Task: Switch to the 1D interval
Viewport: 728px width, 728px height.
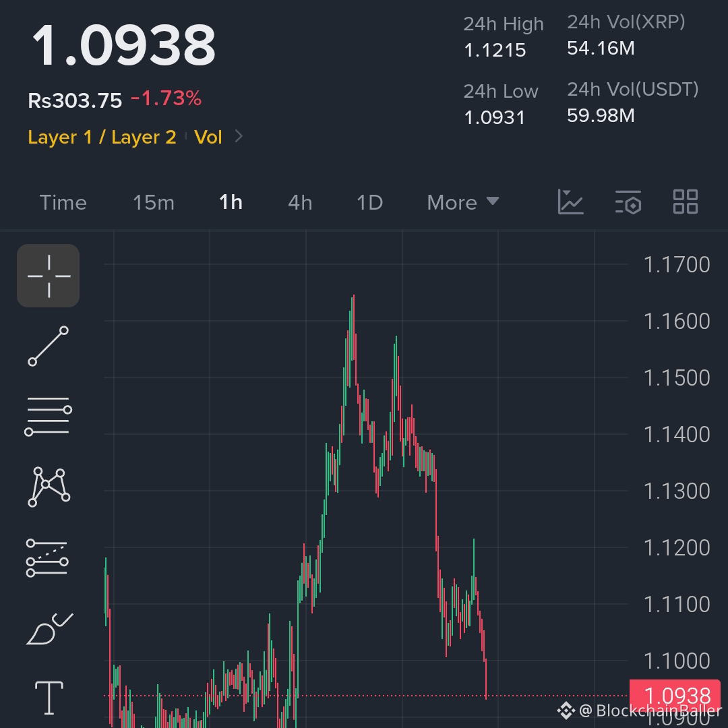Action: [369, 202]
